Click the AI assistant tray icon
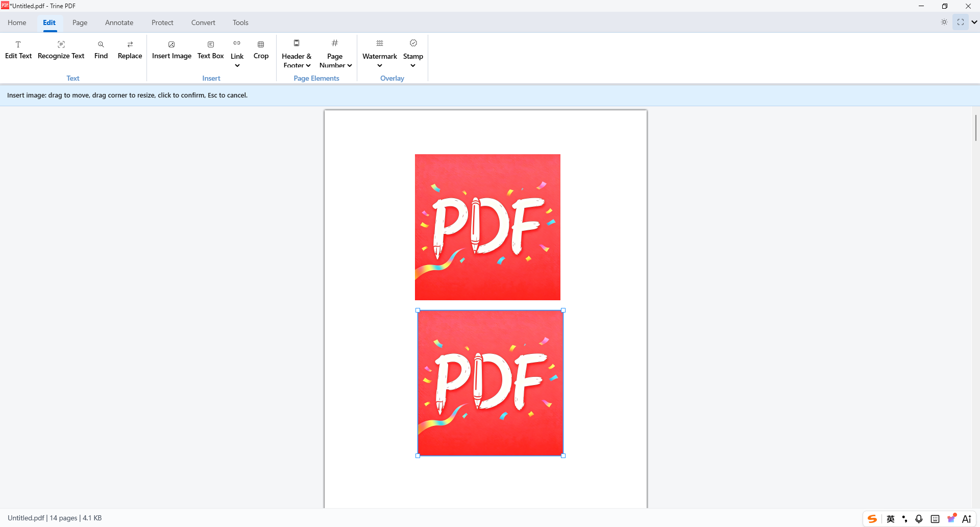The width and height of the screenshot is (980, 527). coord(967,519)
